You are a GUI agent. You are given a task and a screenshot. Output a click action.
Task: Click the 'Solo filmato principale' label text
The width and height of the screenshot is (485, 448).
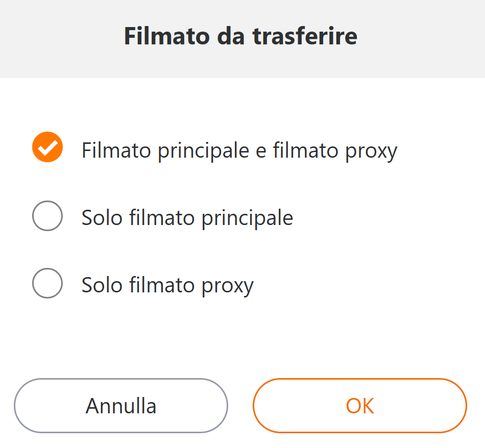pyautogui.click(x=187, y=218)
